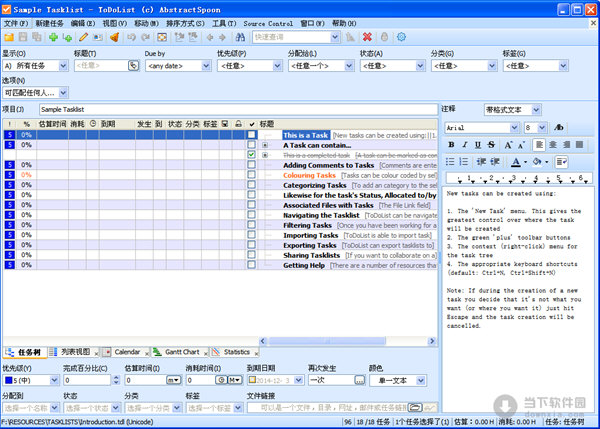The width and height of the screenshot is (600, 429).
Task: Check the box for 'Adding Comments to Tasks'
Action: (251, 165)
